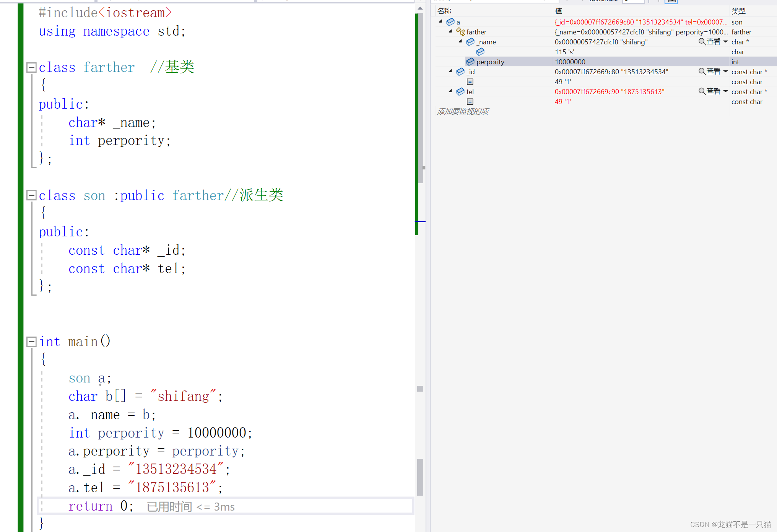The width and height of the screenshot is (777, 532).
Task: Collapse the class farther code block
Action: 31,68
